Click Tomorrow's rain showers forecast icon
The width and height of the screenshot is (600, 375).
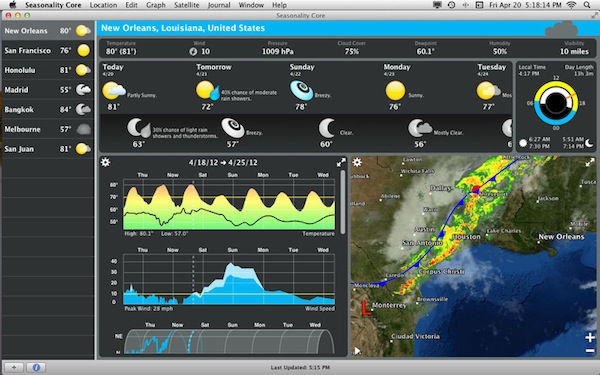click(208, 91)
